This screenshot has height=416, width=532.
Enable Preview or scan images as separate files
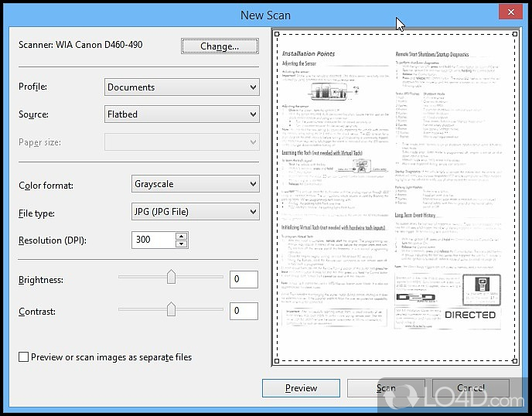click(x=23, y=357)
